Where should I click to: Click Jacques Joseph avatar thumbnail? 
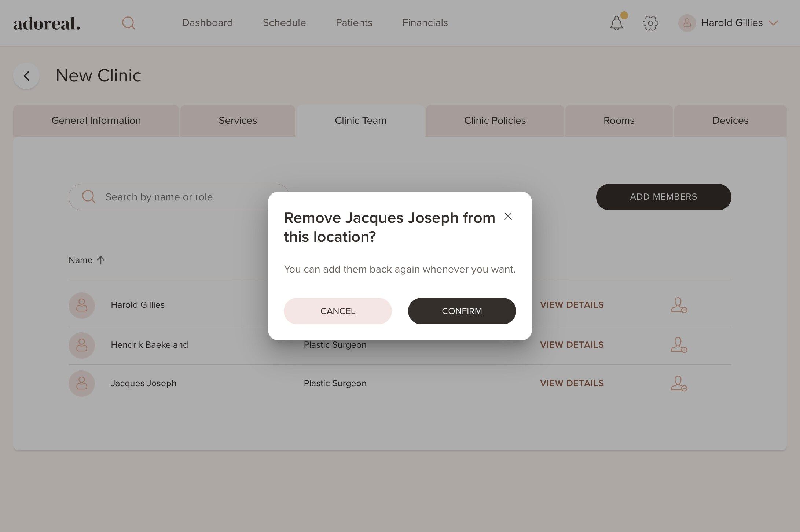click(x=82, y=383)
